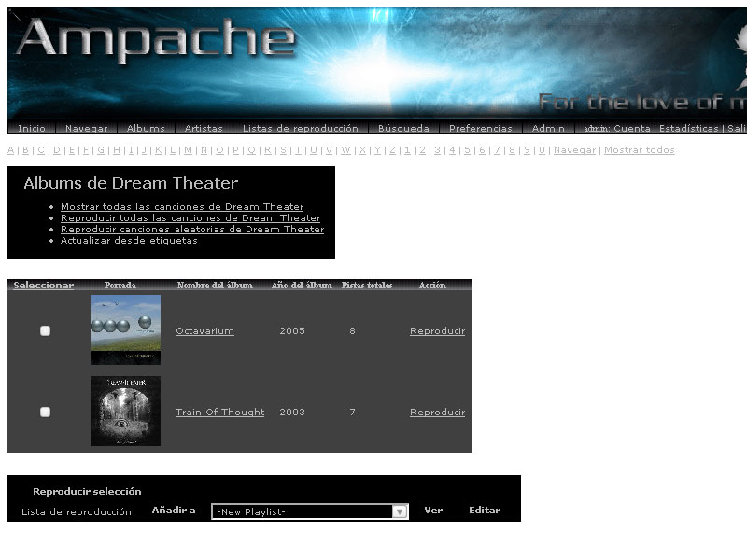This screenshot has width=747, height=560.
Task: Play Train Of Thought via Reproducir
Action: click(x=437, y=412)
